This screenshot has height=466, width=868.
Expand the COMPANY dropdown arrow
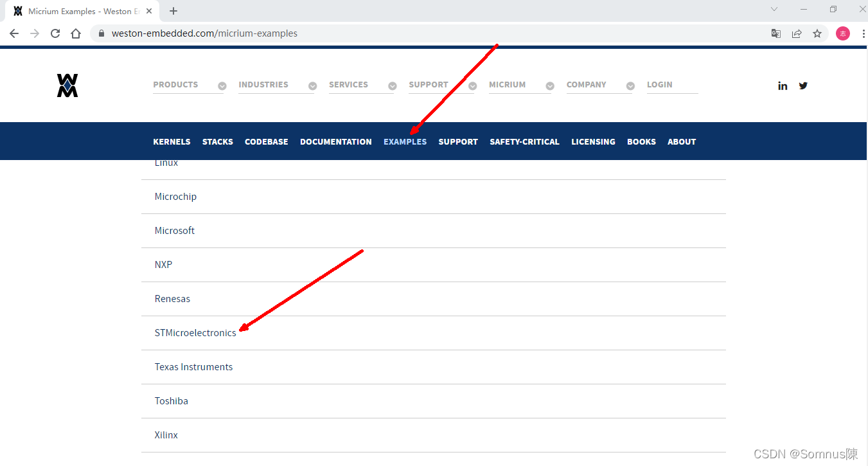point(630,86)
